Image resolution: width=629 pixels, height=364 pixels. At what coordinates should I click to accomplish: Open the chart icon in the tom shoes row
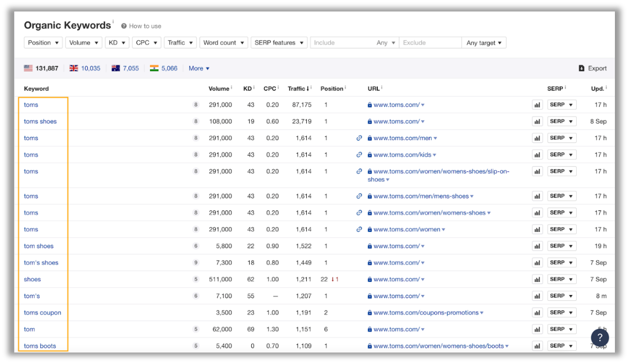pos(537,246)
